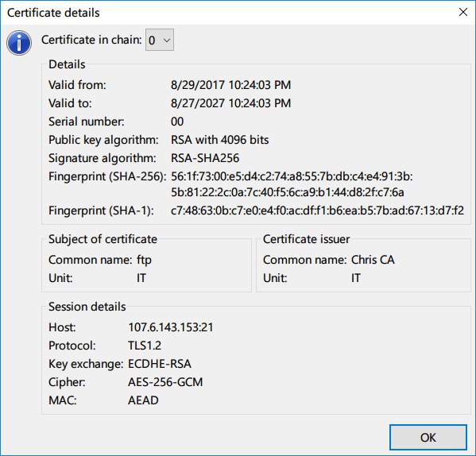This screenshot has width=476, height=456.
Task: Click the SHA-1 fingerprint value
Action: (317, 211)
